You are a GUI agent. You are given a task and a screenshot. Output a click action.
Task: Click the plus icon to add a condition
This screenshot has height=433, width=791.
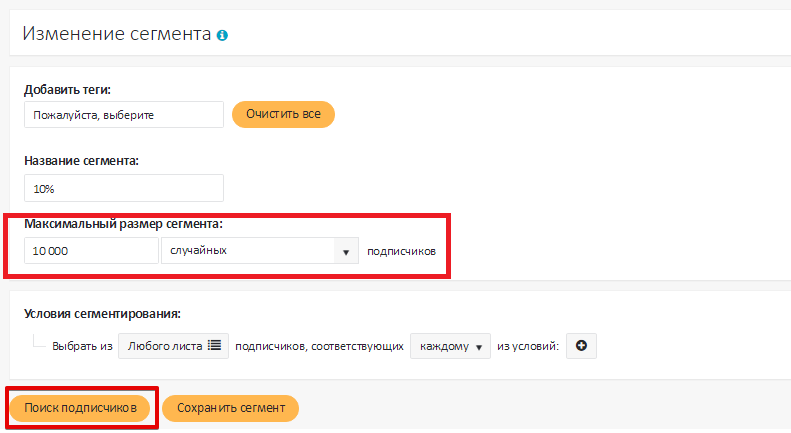tap(581, 346)
